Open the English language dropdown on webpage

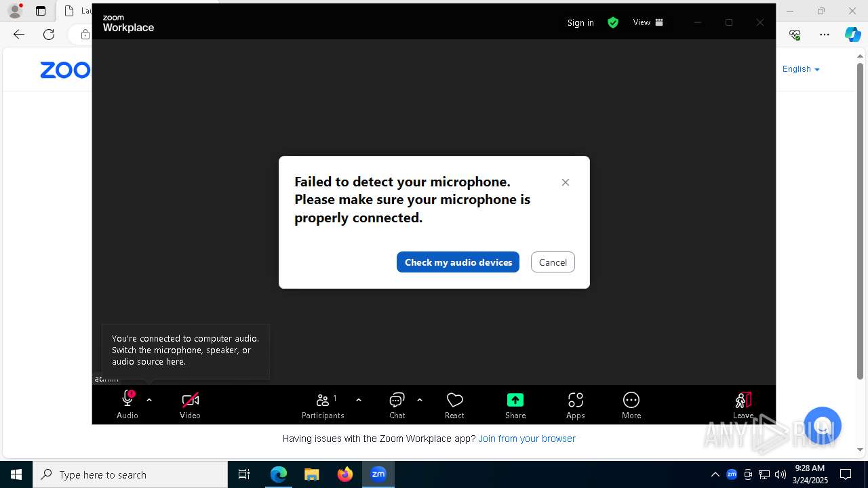801,69
